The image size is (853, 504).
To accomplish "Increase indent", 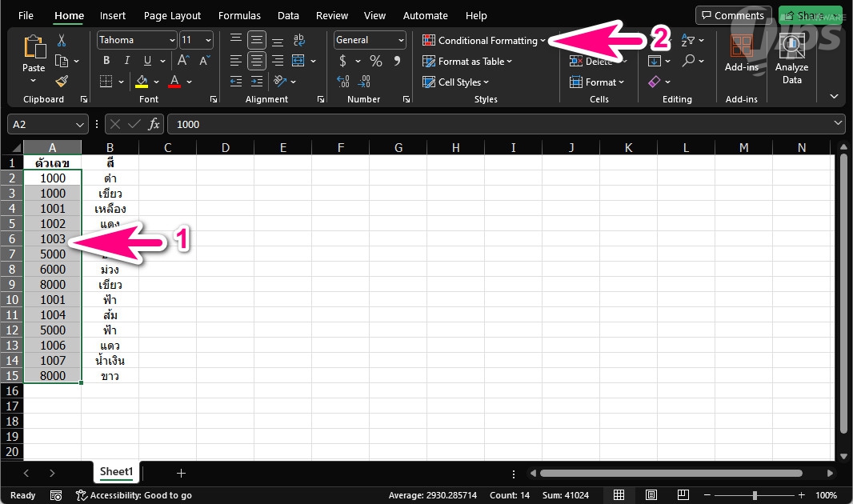I will pos(257,82).
